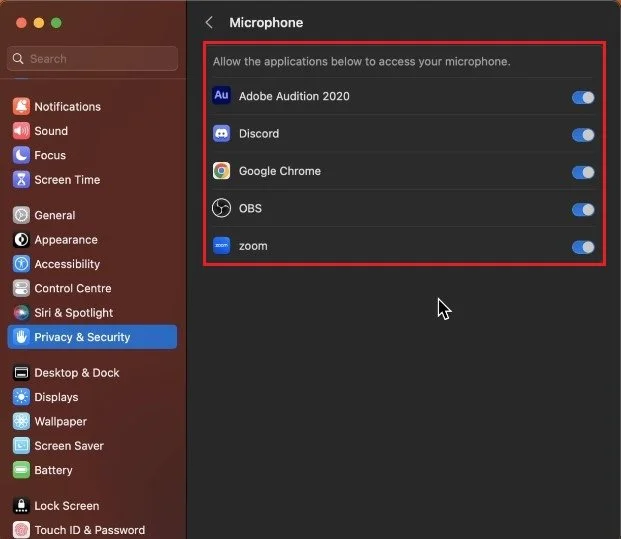
Task: Click the OBS app icon
Action: (221, 208)
